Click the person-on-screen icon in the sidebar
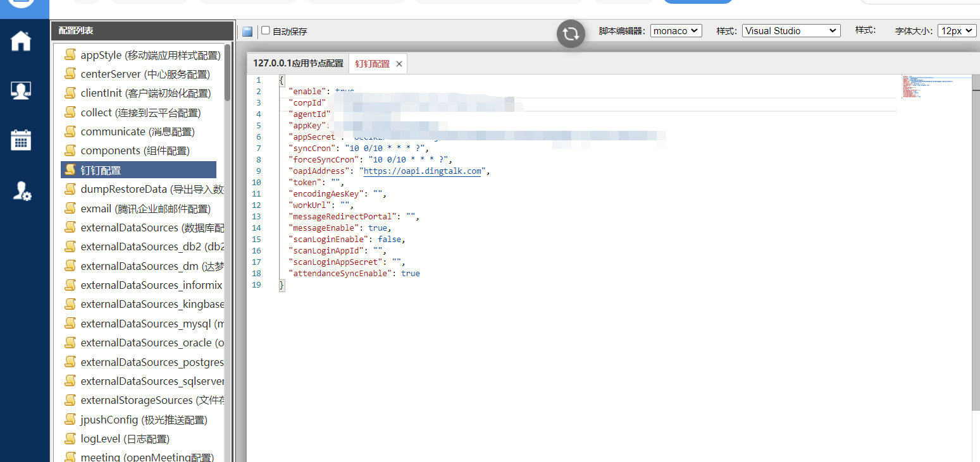The image size is (980, 462). coord(21,90)
